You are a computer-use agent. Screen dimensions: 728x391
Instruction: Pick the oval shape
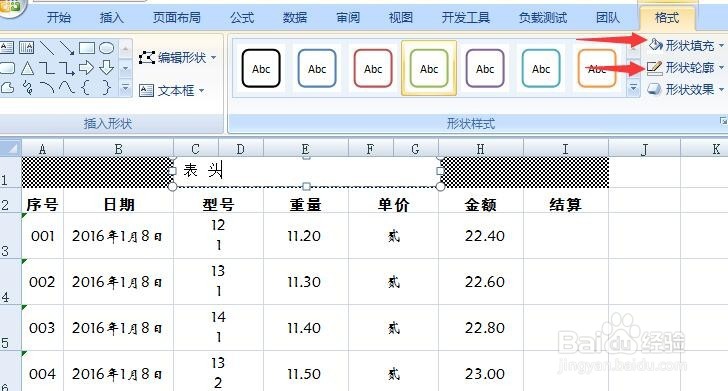coord(107,47)
